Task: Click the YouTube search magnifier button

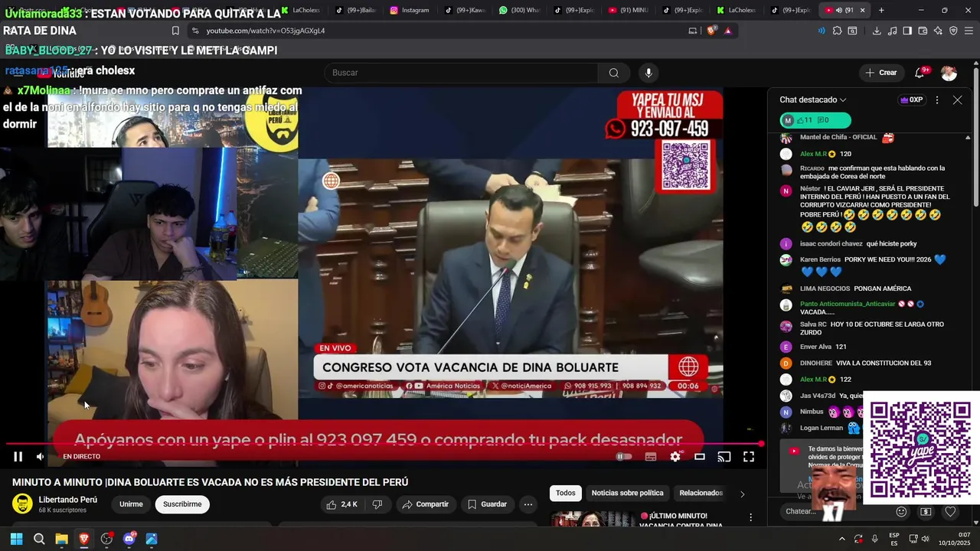Action: click(613, 73)
